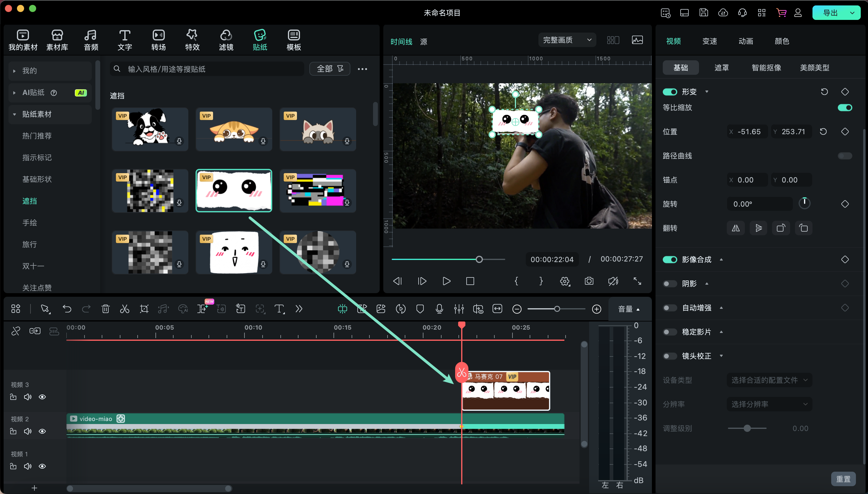Viewport: 868px width, 494px height.
Task: Hide the 视频 3 track with eye icon
Action: click(x=43, y=397)
